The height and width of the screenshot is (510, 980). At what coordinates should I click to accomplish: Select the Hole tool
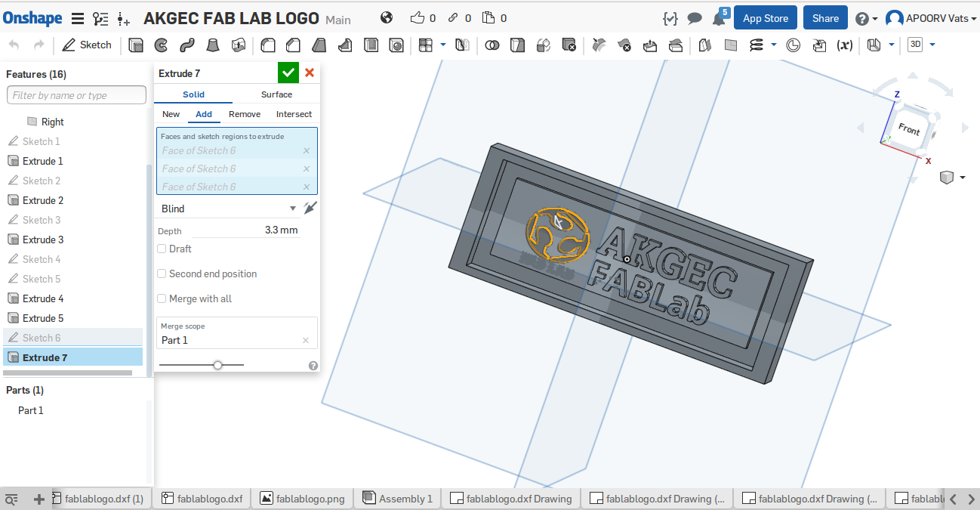[x=396, y=45]
